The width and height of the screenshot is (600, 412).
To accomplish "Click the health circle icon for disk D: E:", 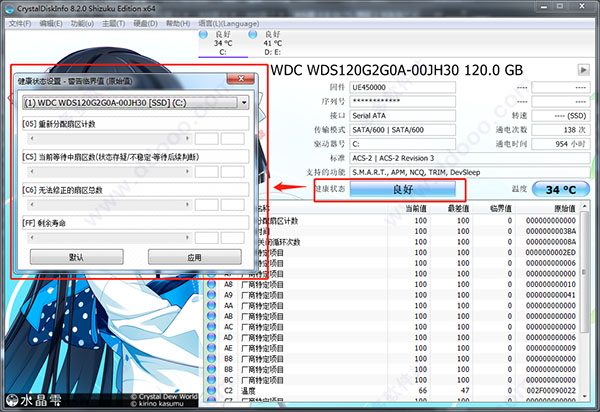I will pyautogui.click(x=253, y=34).
